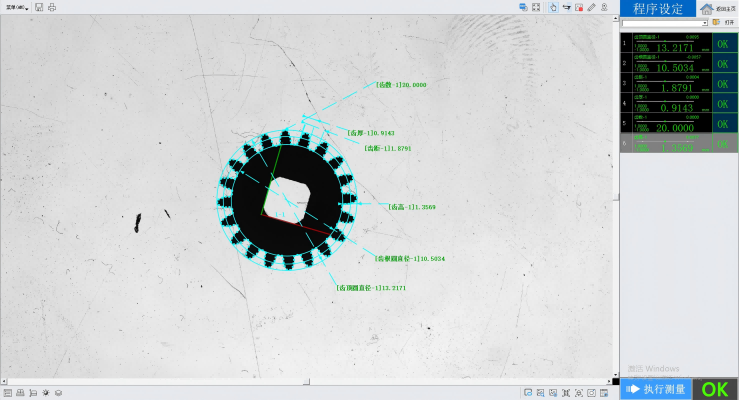The image size is (739, 400).
Task: Click the layers icon in bottom-left toolbar
Action: (58, 392)
